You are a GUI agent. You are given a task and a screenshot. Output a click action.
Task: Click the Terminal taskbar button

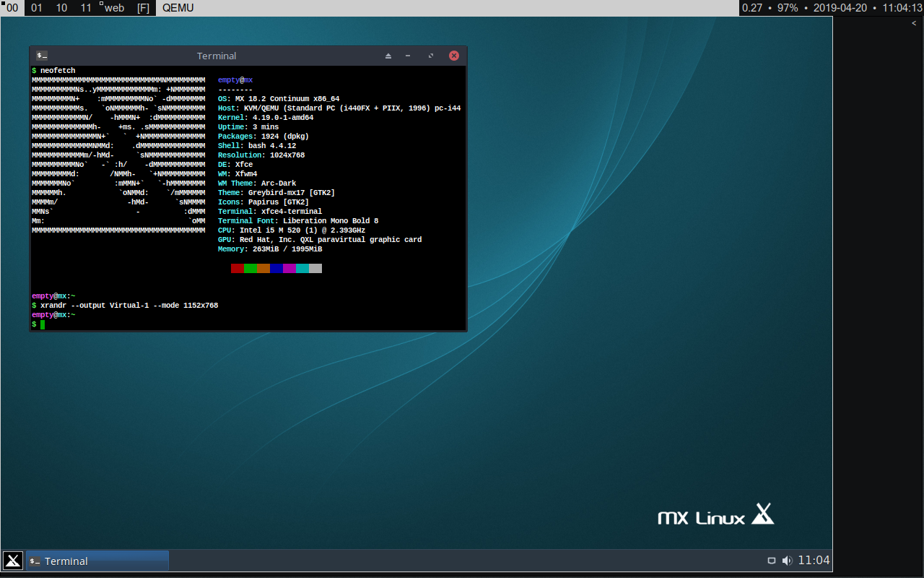(97, 561)
